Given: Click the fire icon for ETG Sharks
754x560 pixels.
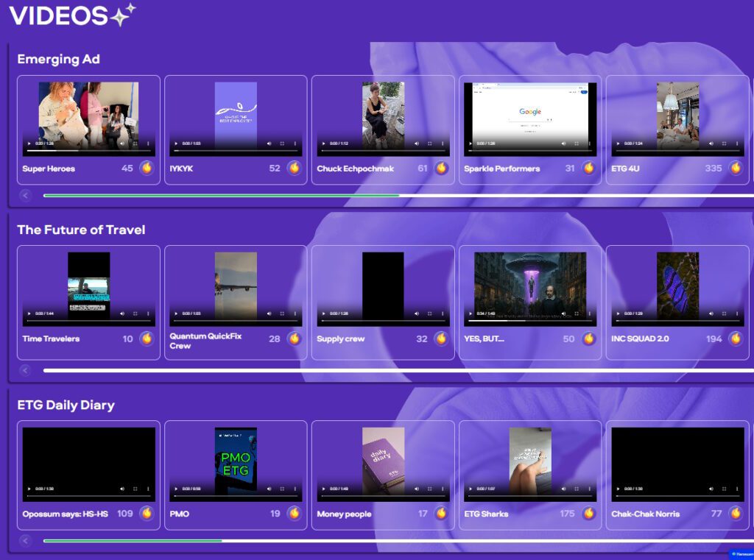Looking at the screenshot, I should pos(588,514).
